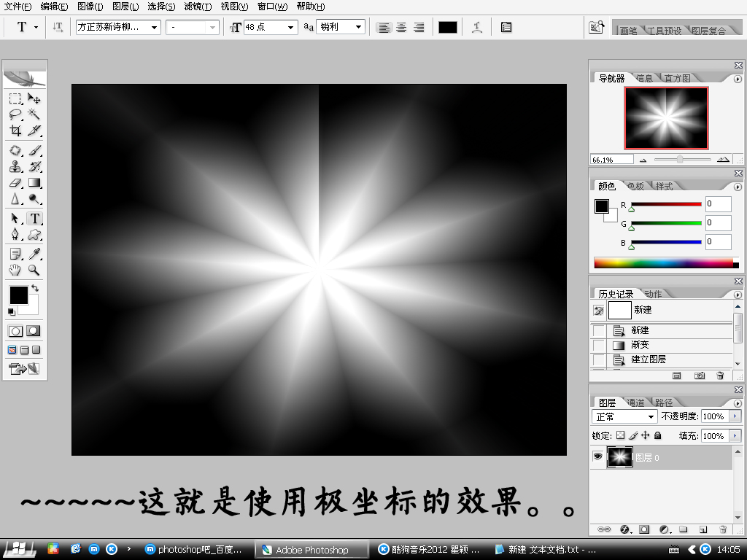The width and height of the screenshot is (747, 560).
Task: Select the Eyedropper tool
Action: 34,254
